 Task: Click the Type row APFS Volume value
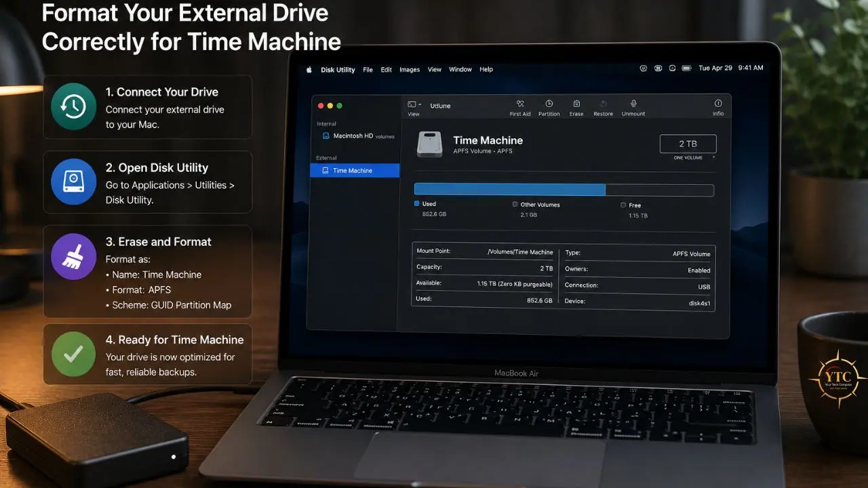[x=692, y=254]
